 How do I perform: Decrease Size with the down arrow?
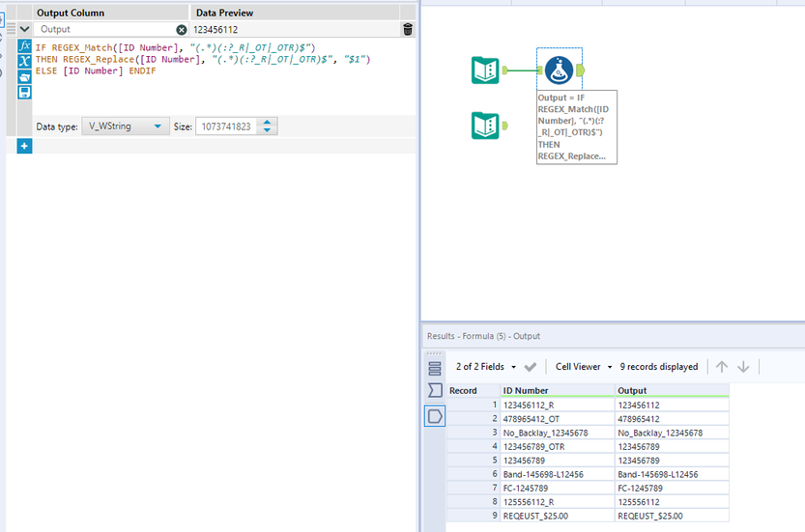[x=267, y=130]
